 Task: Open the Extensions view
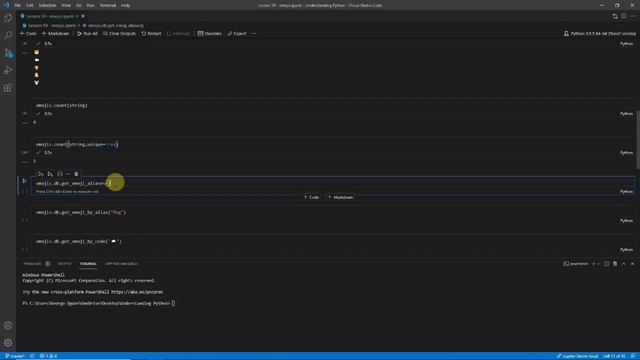tap(8, 88)
